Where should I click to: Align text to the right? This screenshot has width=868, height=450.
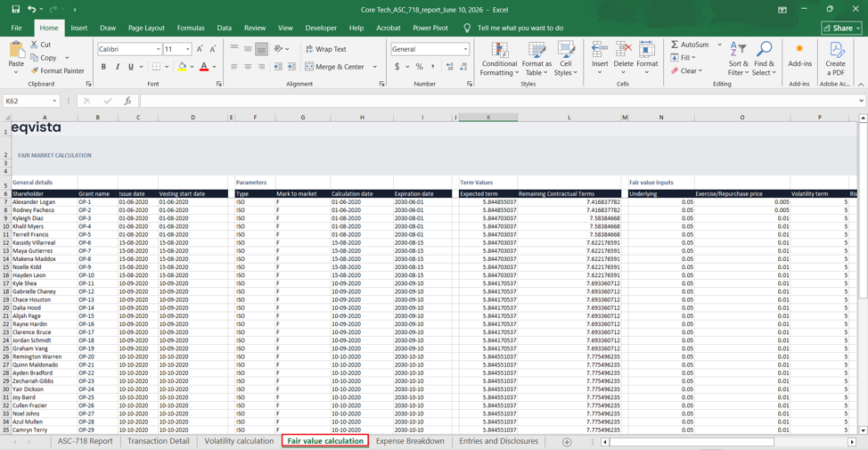[x=261, y=67]
